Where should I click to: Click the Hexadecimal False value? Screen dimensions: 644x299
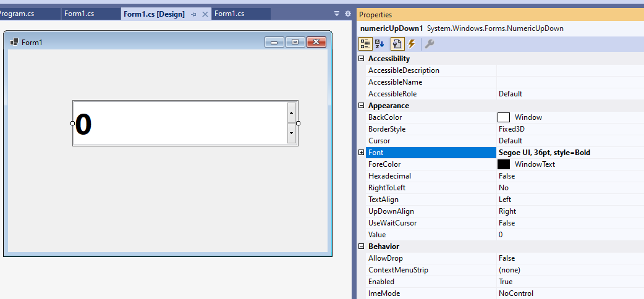507,176
